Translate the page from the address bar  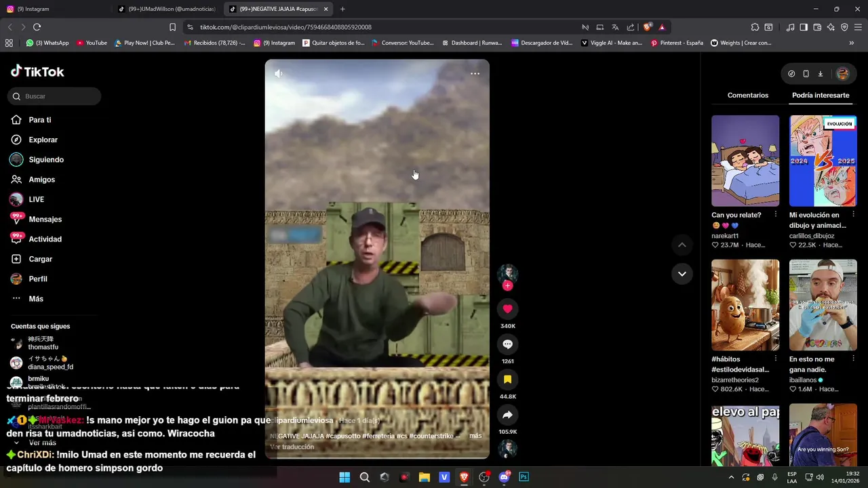click(x=615, y=27)
